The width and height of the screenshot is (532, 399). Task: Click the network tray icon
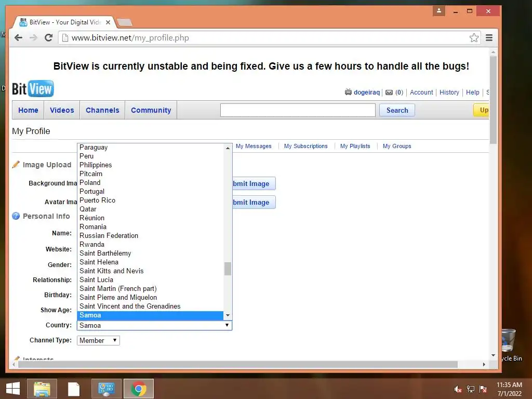471,389
